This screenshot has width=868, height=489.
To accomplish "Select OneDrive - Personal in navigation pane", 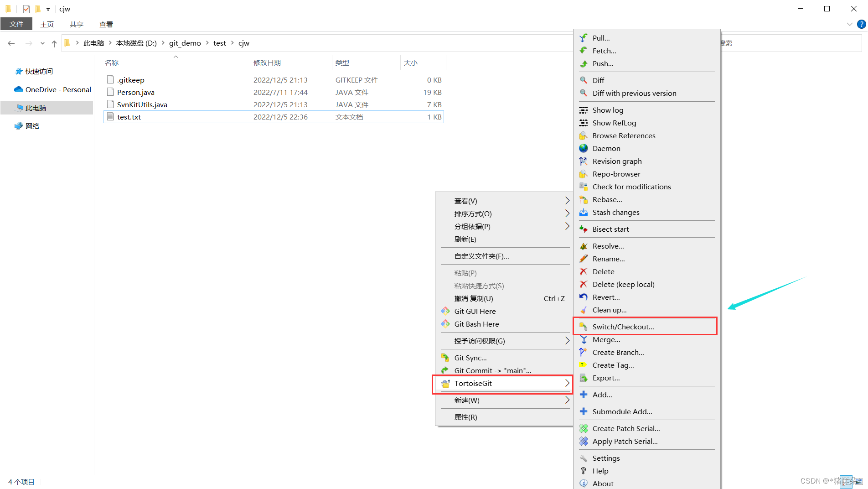I will point(58,89).
